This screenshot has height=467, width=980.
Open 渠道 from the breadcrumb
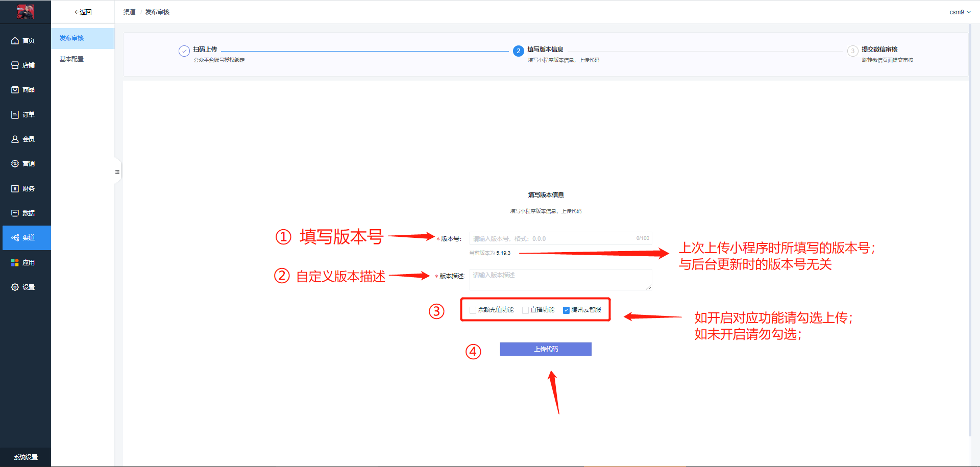(129, 12)
